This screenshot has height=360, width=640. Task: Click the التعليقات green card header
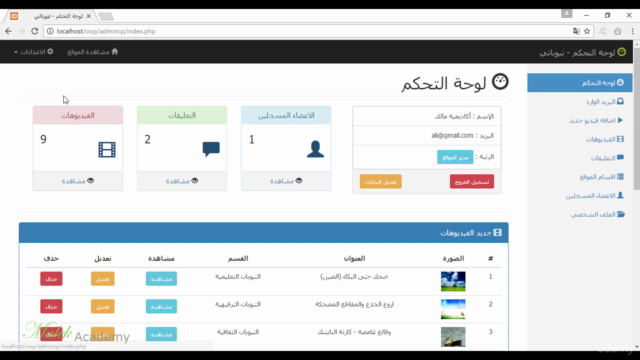coord(182,116)
